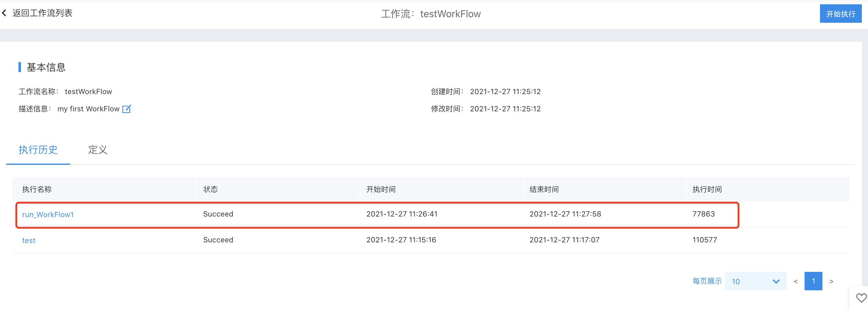
Task: Click the 基本信息 section heading
Action: (46, 67)
